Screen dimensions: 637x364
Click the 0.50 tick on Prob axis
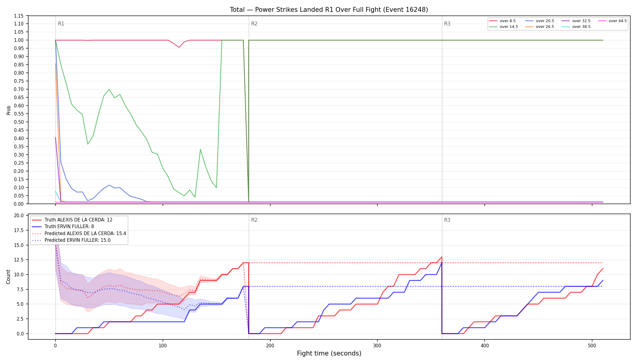(x=19, y=122)
